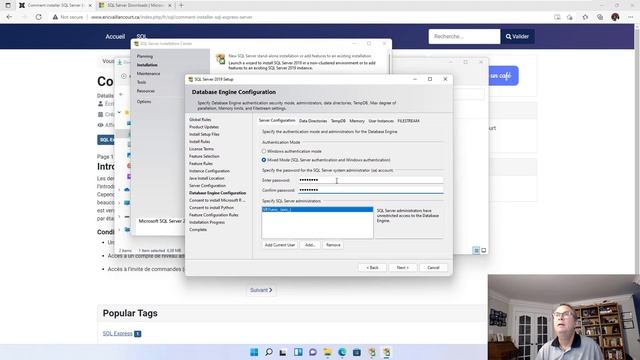
Task: Click the Consent to install Python step
Action: coord(211,208)
